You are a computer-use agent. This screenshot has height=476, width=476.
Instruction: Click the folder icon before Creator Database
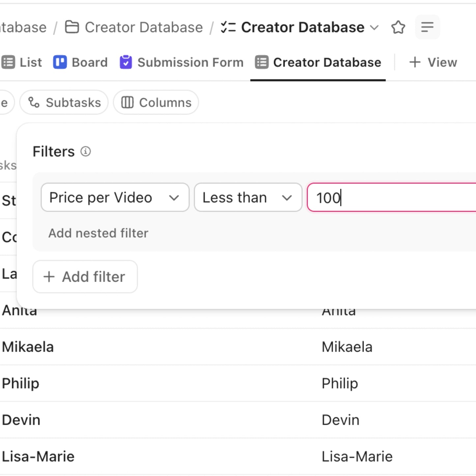[x=72, y=27]
